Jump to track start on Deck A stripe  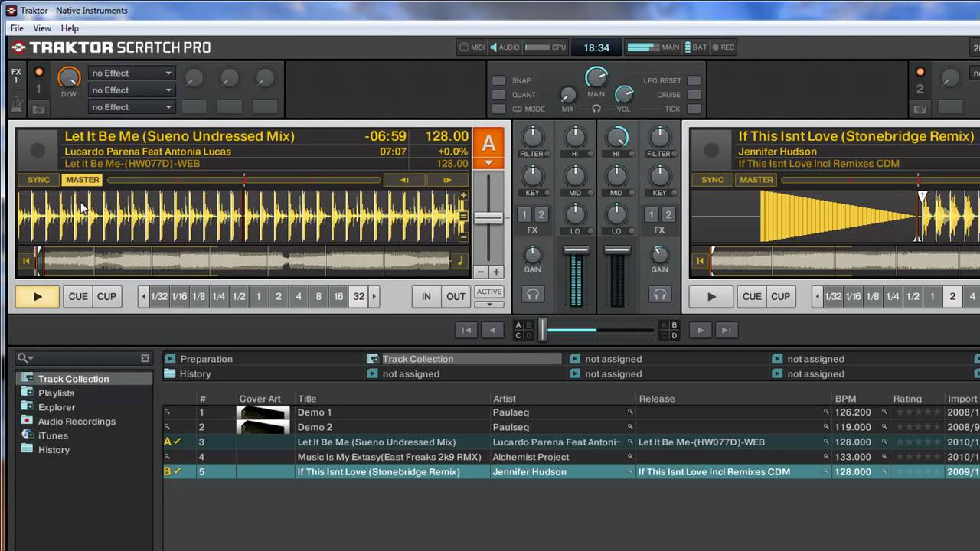pos(25,261)
